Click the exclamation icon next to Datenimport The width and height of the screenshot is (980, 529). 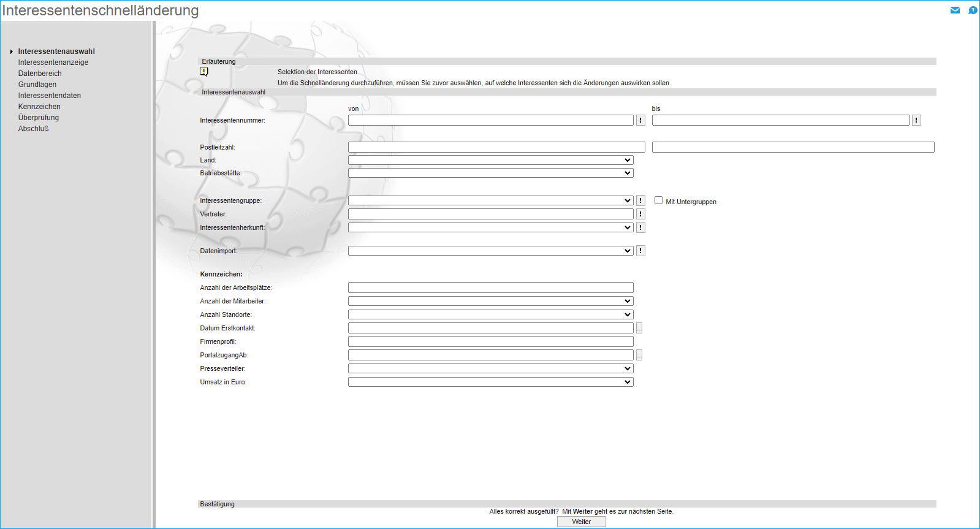point(640,251)
